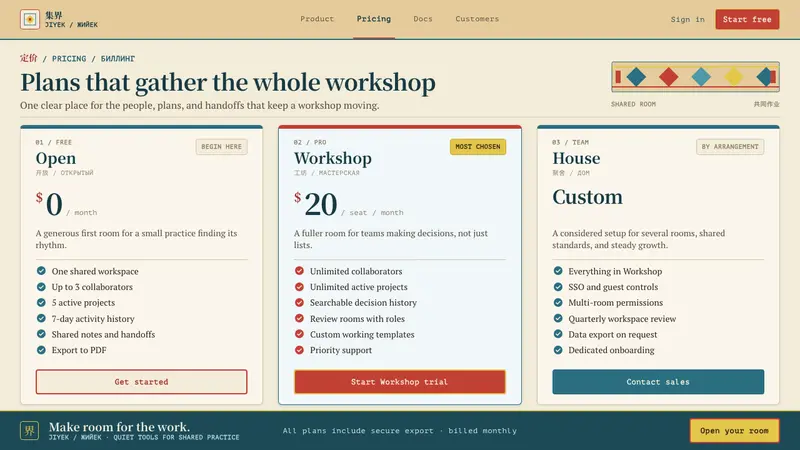Viewport: 800px width, 450px height.
Task: Click red check icon beside Unlimited collaborators
Action: tap(299, 271)
